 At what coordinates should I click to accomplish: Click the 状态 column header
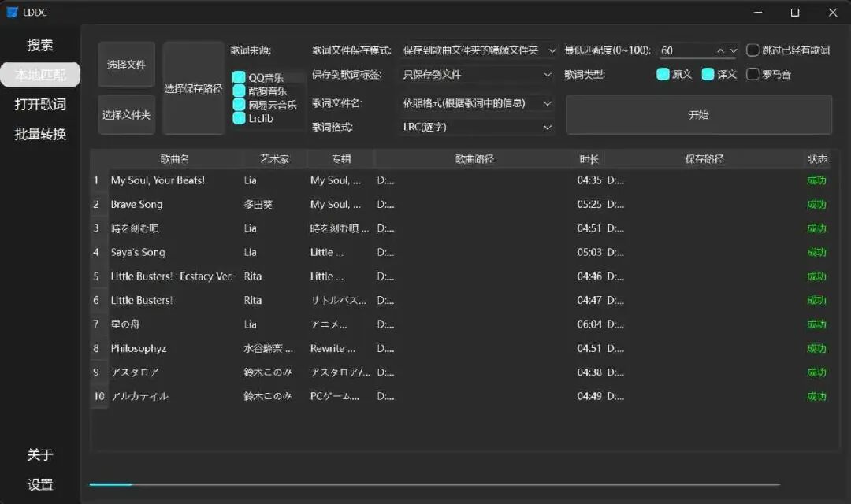817,159
